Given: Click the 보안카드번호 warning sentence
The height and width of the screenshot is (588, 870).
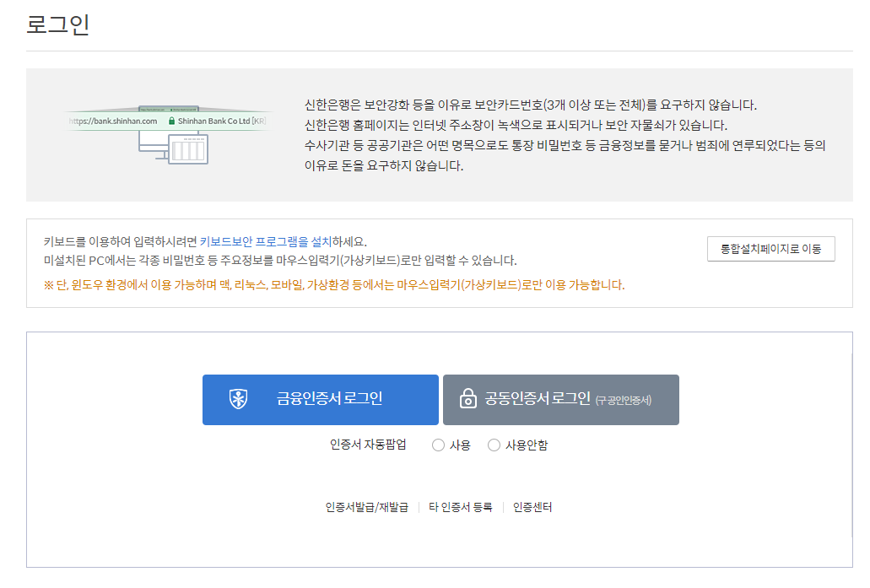Looking at the screenshot, I should pos(531,105).
